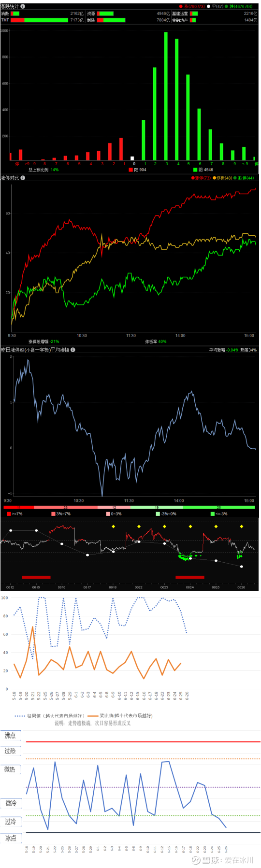Select the 沸点 level tab
This screenshot has height=868, width=261.
point(11,735)
